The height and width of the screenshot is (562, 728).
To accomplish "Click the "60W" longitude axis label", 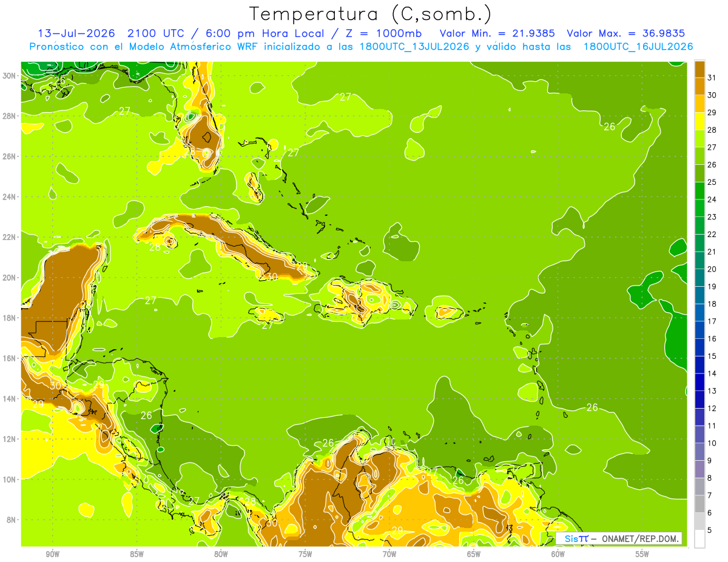I will 558,554.
